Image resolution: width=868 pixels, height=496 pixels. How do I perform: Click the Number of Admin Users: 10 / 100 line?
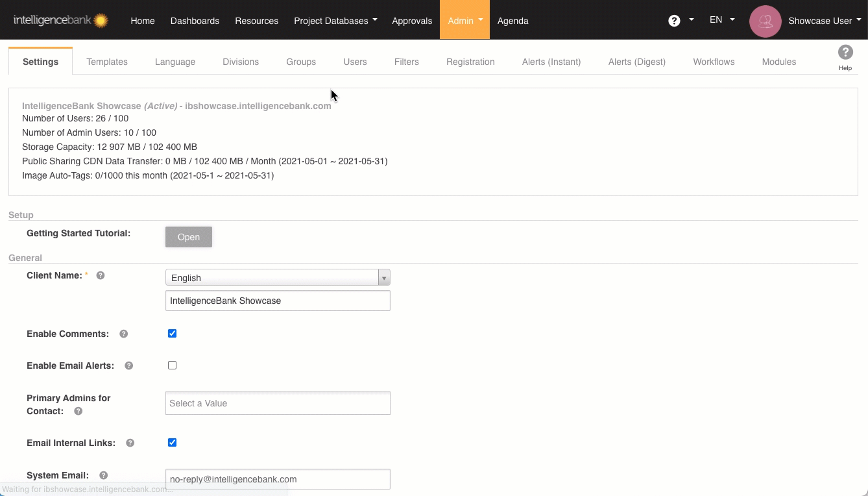pos(89,132)
